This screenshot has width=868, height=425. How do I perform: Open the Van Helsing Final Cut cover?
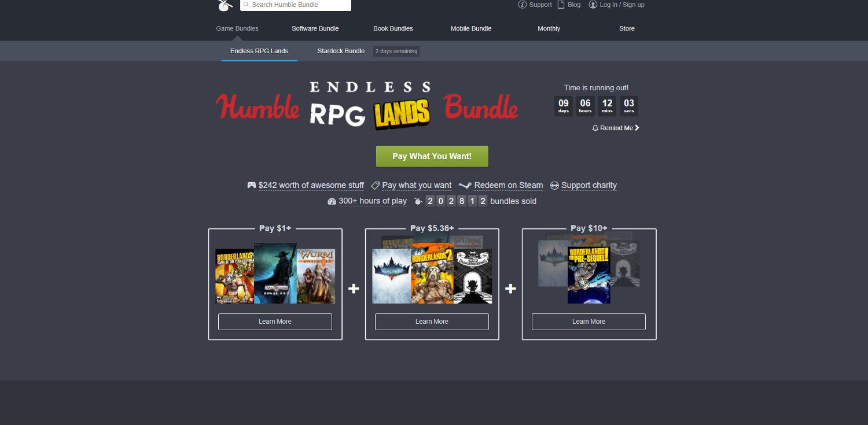275,273
